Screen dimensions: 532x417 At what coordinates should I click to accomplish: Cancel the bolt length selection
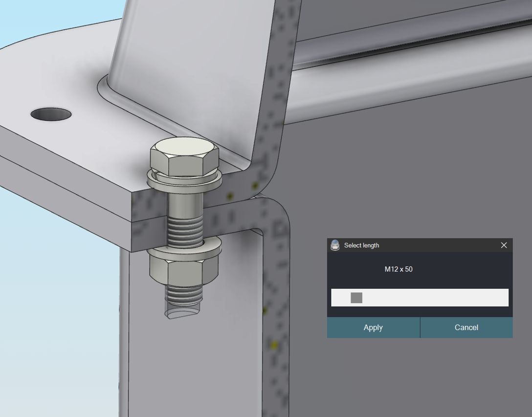pos(466,328)
